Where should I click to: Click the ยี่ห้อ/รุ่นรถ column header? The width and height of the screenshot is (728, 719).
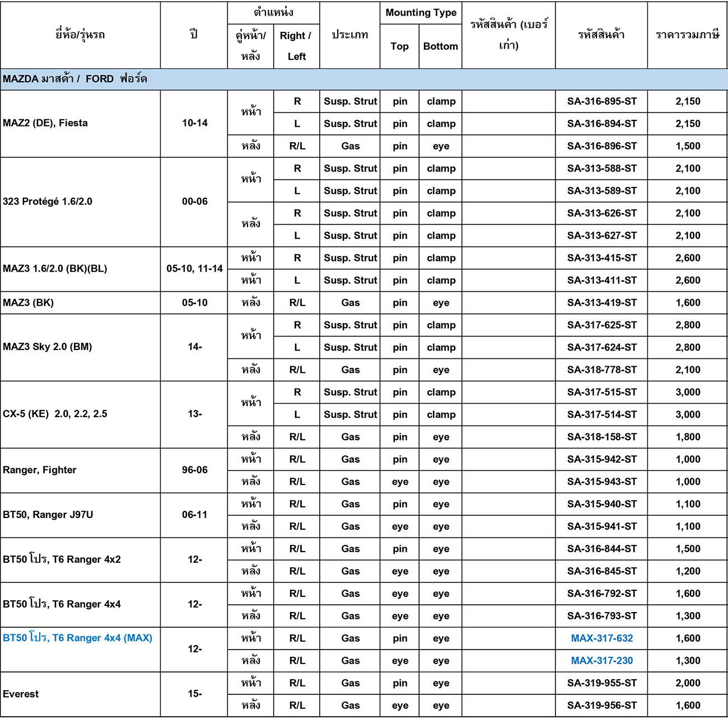coord(80,35)
